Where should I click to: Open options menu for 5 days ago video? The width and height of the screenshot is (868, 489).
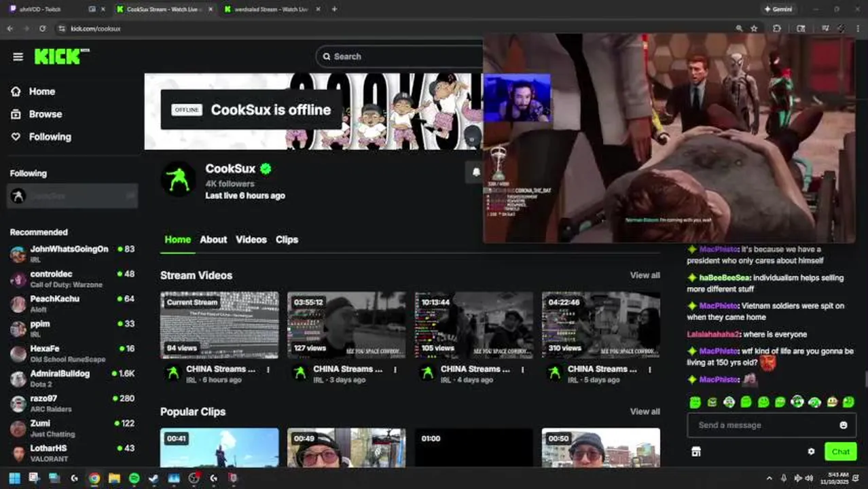pyautogui.click(x=650, y=370)
